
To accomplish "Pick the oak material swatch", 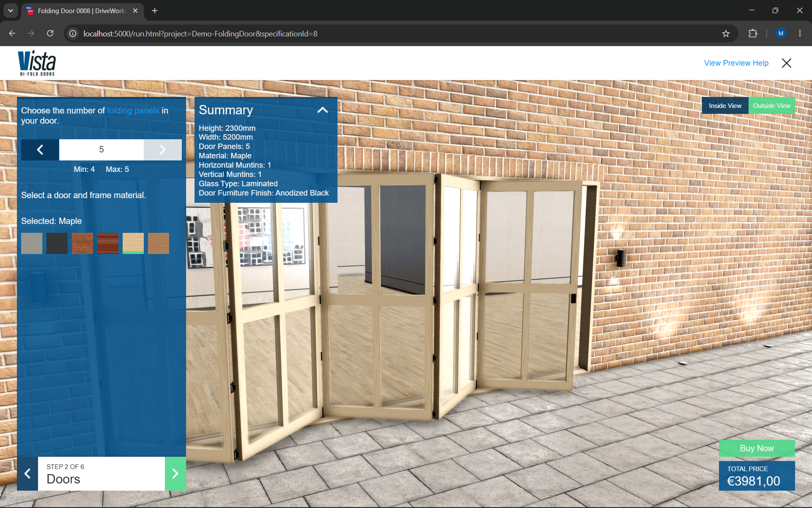I will (159, 243).
